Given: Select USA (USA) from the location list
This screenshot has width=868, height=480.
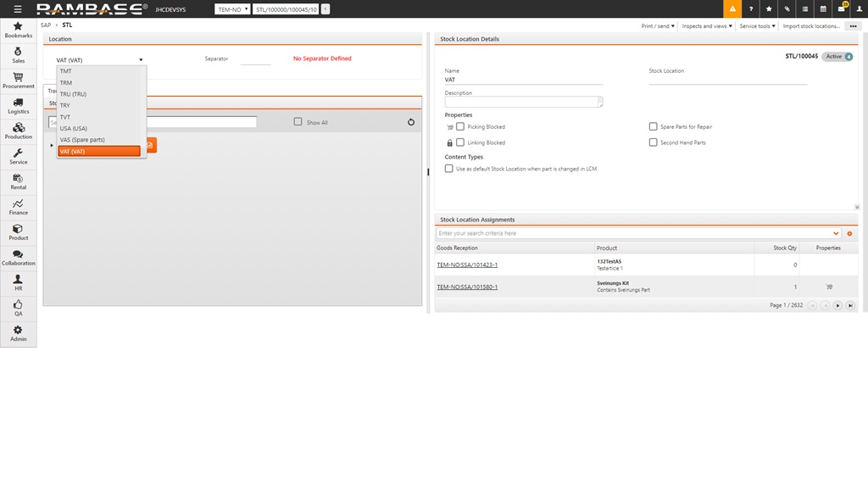Looking at the screenshot, I should [x=74, y=128].
